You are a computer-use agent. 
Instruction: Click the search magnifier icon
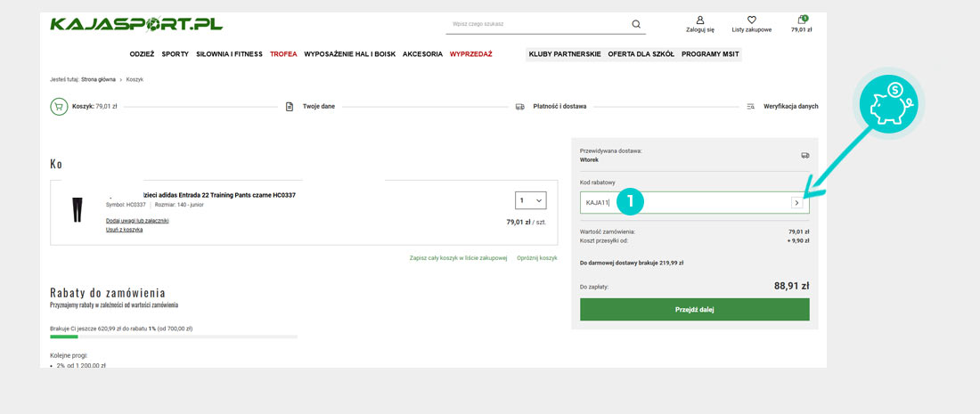636,24
